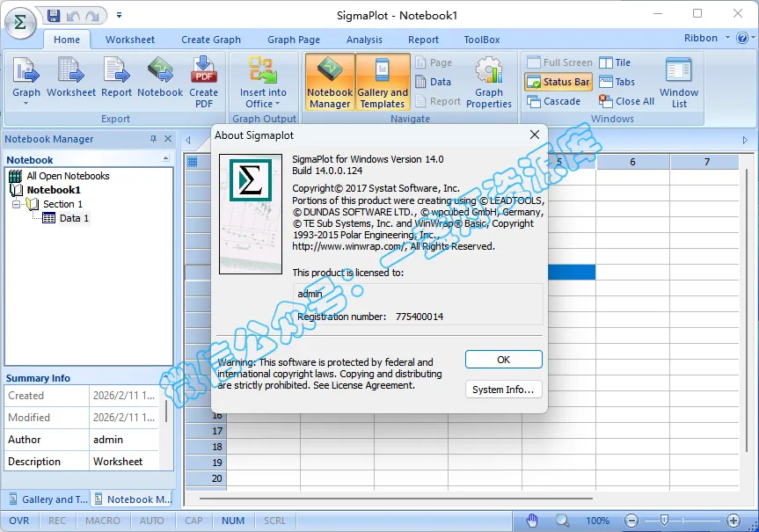This screenshot has height=532, width=759.
Task: Open the ToolBox tab
Action: (482, 40)
